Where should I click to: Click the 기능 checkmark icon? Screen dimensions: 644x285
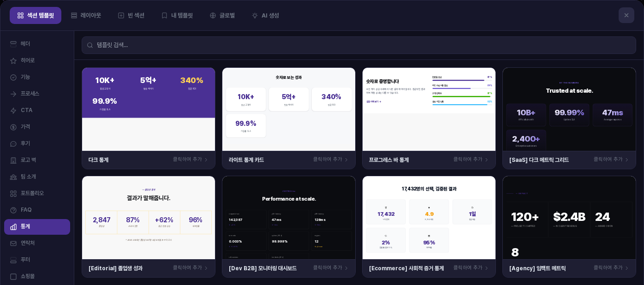tap(13, 77)
